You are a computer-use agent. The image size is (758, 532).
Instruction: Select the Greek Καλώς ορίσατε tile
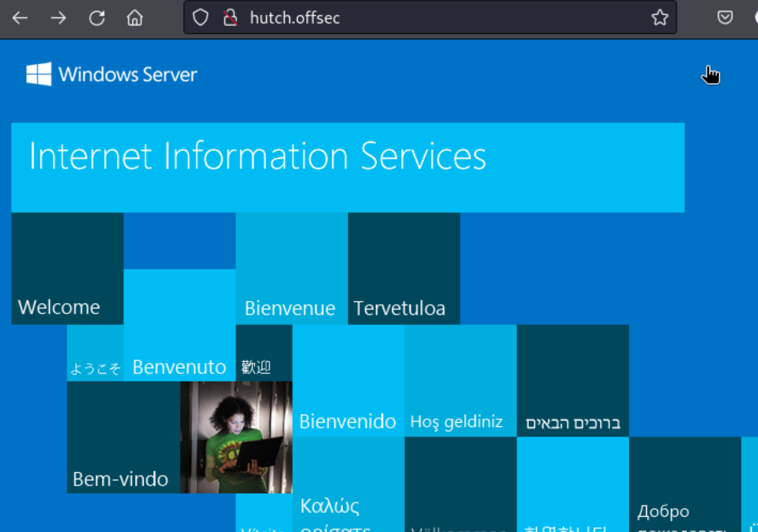348,484
